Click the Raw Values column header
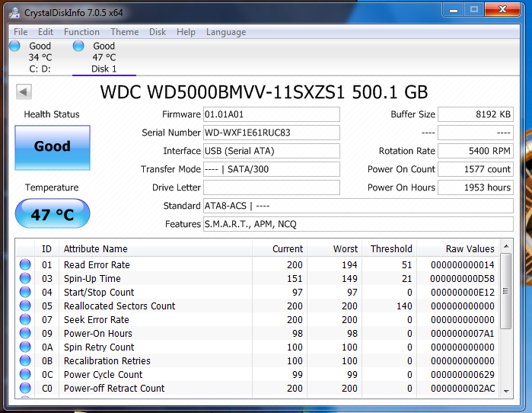The width and height of the screenshot is (532, 413). point(458,249)
